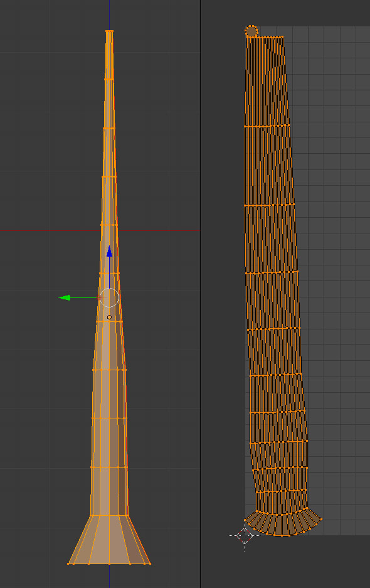The image size is (370, 588).
Task: Select the small circular UV island at the top
Action: 251,31
